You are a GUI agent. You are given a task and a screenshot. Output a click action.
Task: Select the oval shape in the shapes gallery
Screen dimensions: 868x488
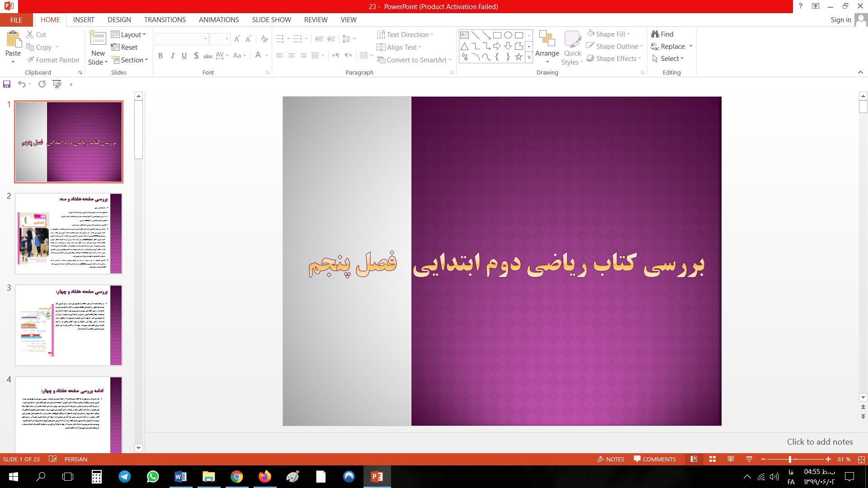508,35
